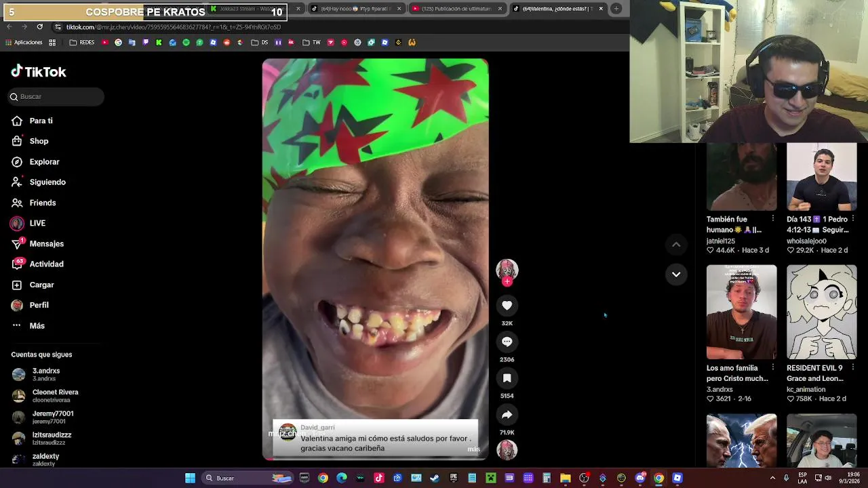868x488 pixels.
Task: Go to next video with down chevron
Action: tap(676, 274)
